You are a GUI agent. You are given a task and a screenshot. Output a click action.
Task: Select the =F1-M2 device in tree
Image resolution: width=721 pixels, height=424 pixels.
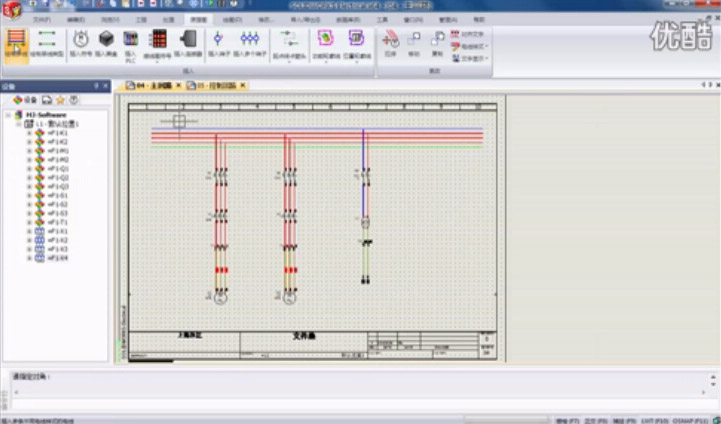[x=58, y=160]
